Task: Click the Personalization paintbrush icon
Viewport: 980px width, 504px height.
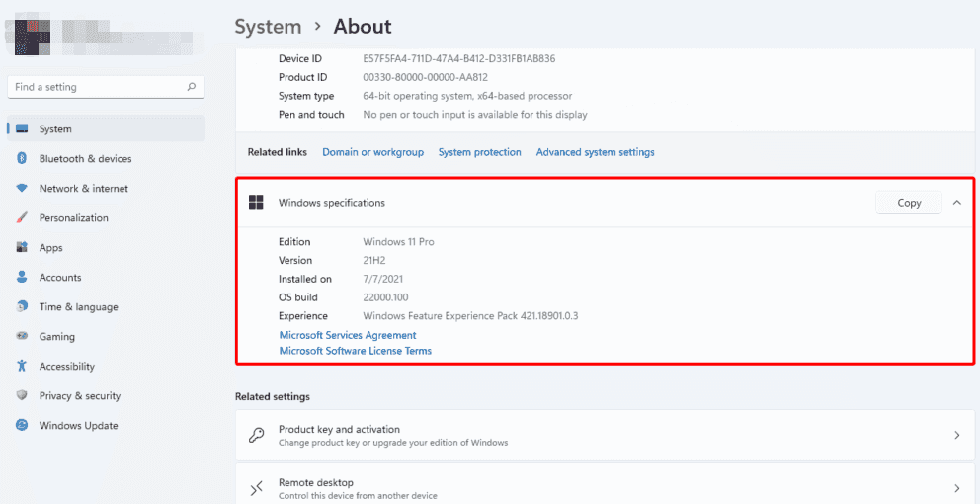Action: pos(22,218)
